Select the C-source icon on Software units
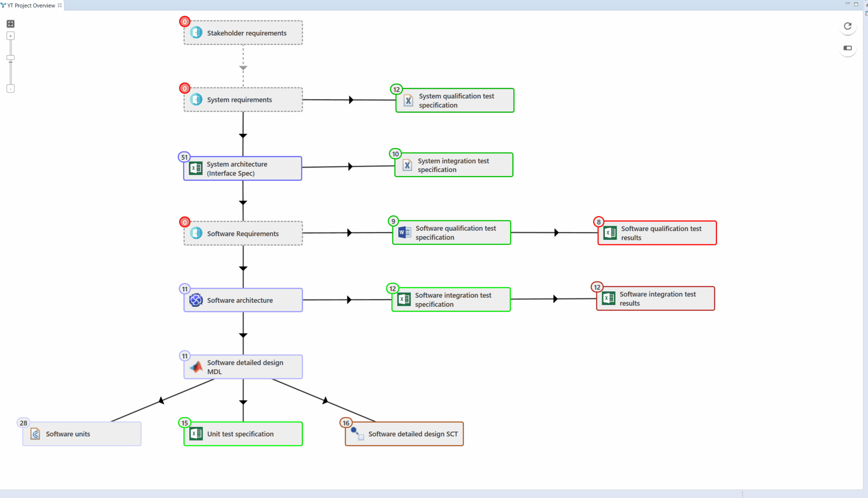 click(x=36, y=434)
